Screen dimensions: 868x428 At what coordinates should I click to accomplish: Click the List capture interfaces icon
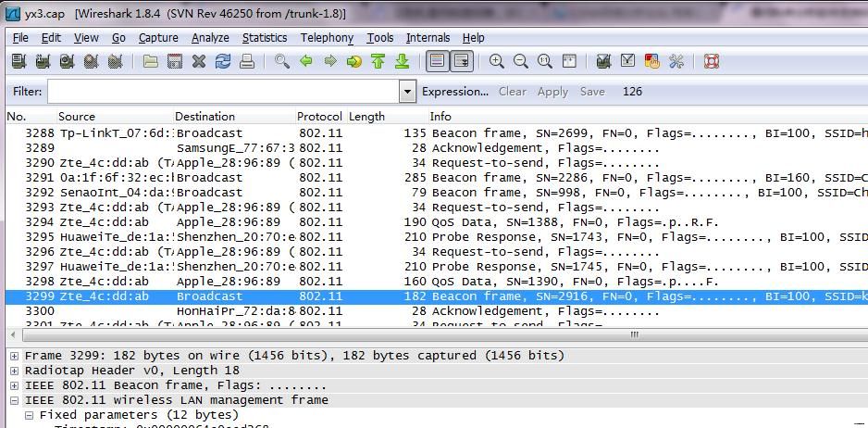tap(19, 61)
